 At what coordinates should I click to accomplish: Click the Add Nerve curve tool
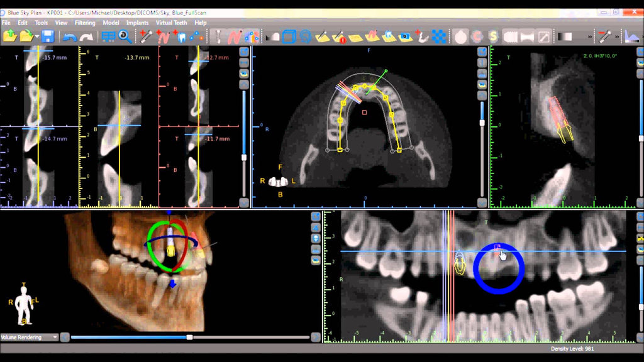(x=164, y=37)
